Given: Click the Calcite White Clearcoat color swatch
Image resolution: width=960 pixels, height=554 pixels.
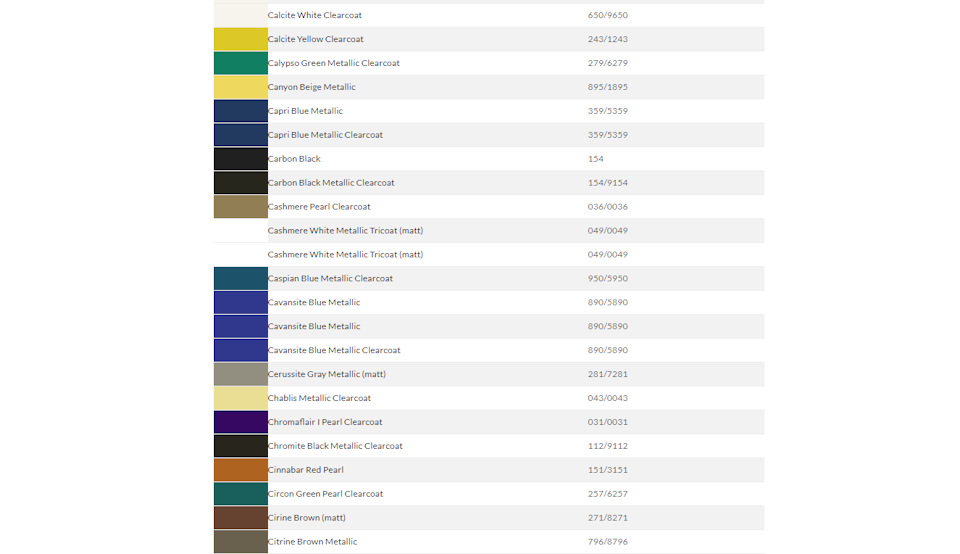Looking at the screenshot, I should [x=241, y=15].
